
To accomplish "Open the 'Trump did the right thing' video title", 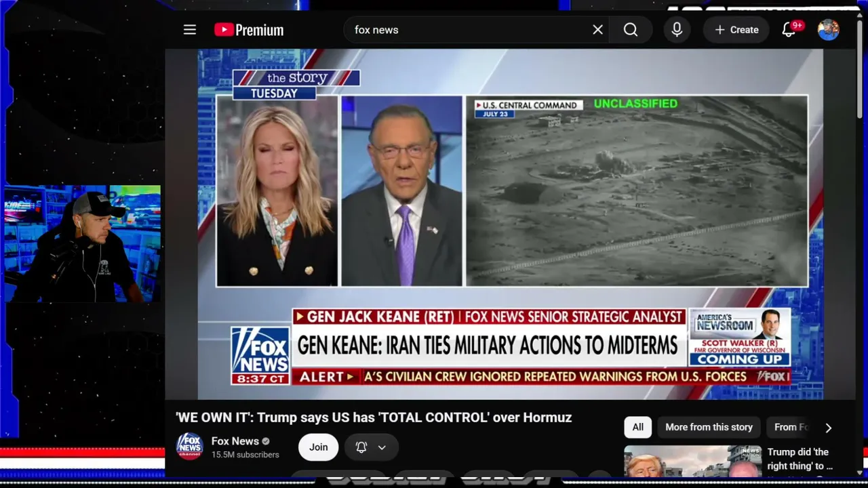I will point(800,459).
